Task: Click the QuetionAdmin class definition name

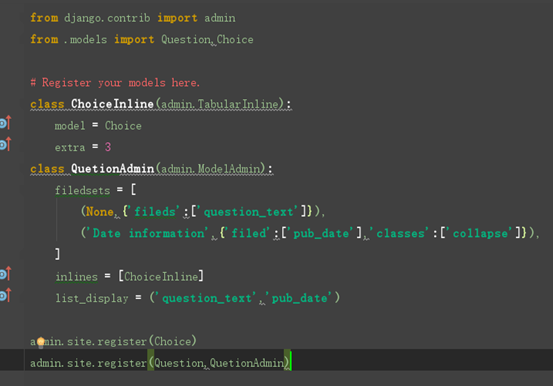Action: 113,169
